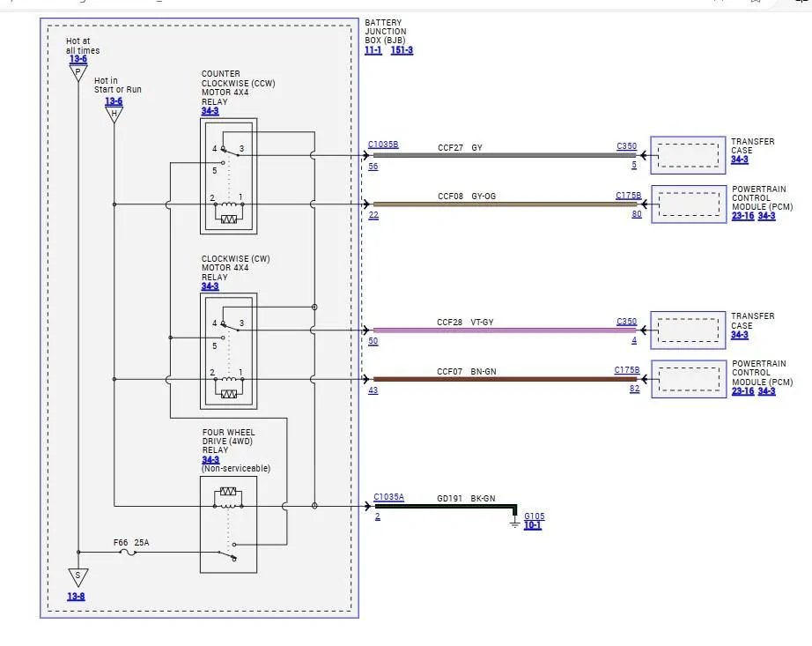The height and width of the screenshot is (646, 812).
Task: Click the C1035A connector link
Action: (x=389, y=497)
